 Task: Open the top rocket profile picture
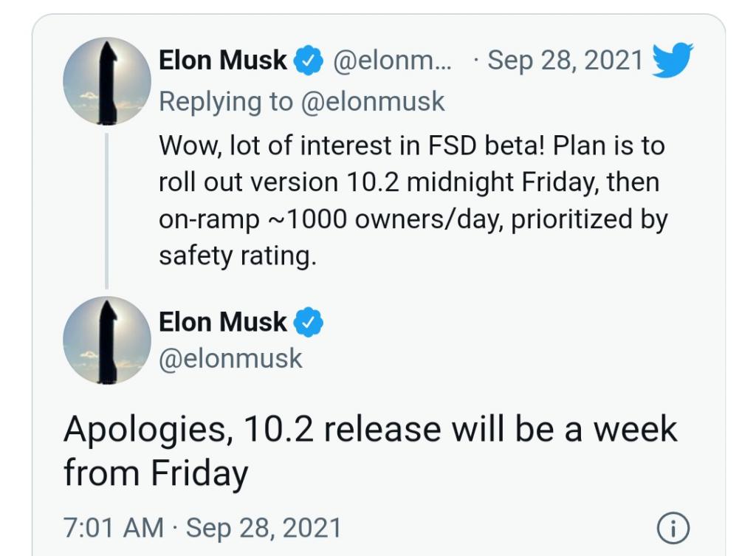point(107,81)
